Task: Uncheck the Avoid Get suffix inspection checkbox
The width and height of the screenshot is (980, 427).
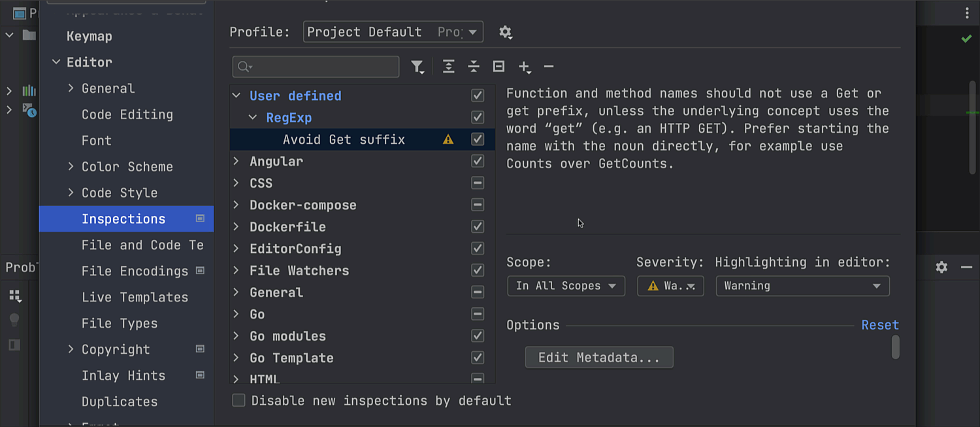Action: pyautogui.click(x=478, y=139)
